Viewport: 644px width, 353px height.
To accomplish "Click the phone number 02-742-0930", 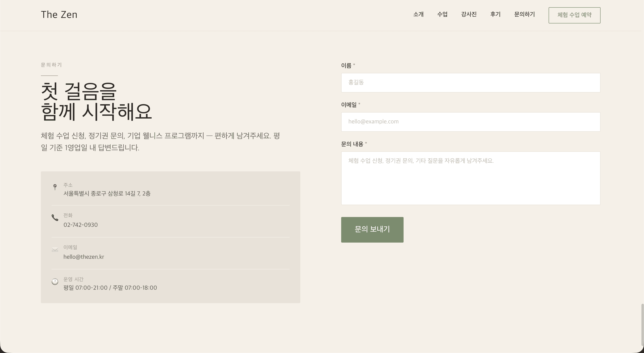I will 80,225.
